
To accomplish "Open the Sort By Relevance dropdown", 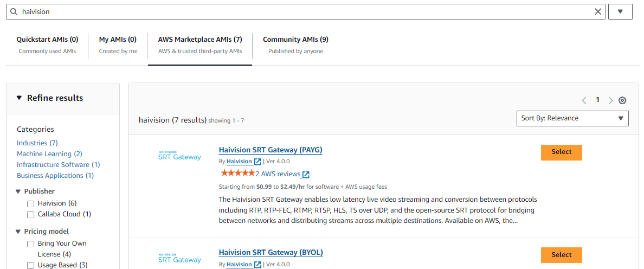I will coord(572,118).
